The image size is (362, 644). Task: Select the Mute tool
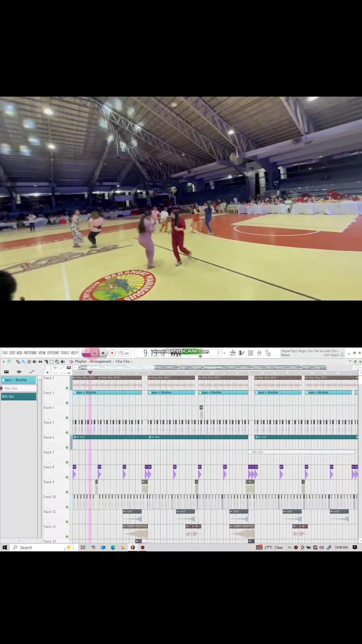[x=35, y=362]
